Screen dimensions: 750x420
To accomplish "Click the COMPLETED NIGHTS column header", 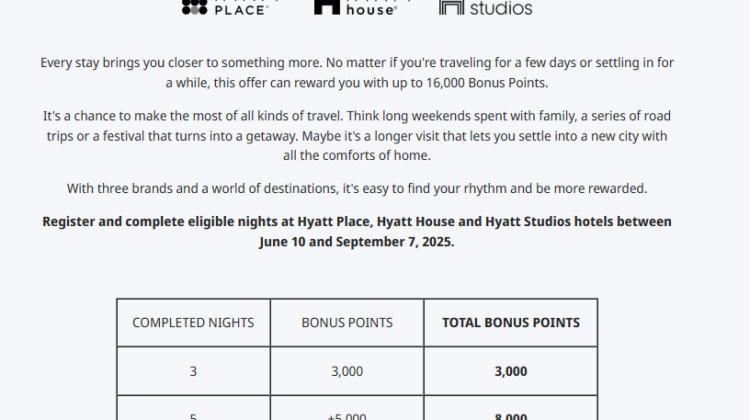I will (x=193, y=323).
